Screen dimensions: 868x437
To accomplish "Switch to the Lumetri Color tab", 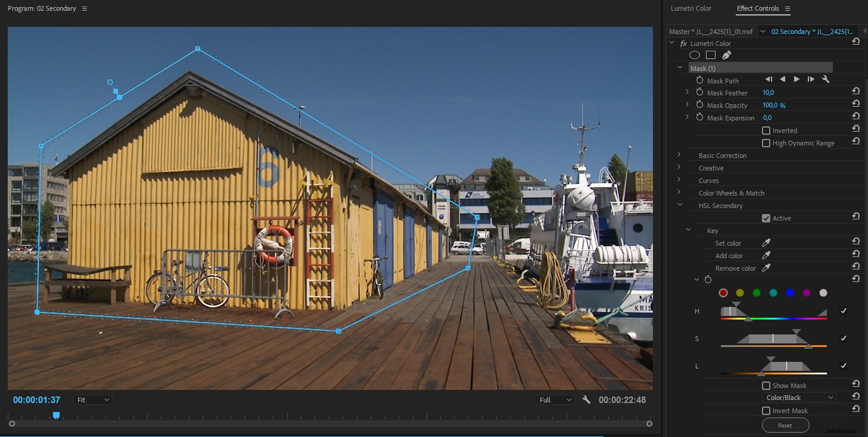I will [x=691, y=8].
